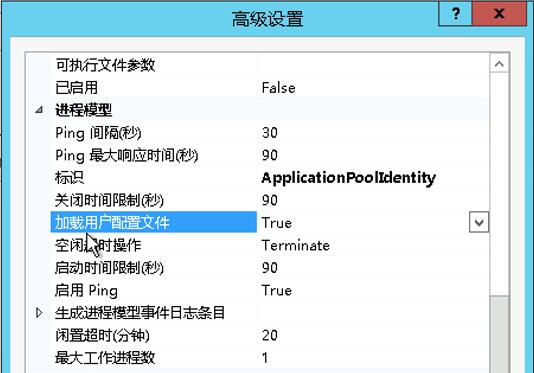Open the 加载用户配置文件 dropdown arrow
Screen dimensions: 534x373
(x=479, y=222)
